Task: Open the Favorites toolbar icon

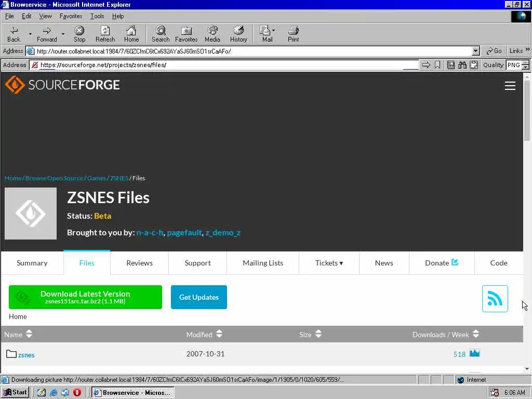Action: [187, 34]
